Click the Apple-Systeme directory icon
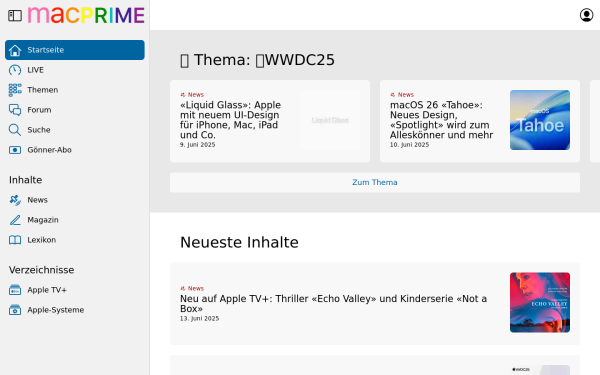Screen dimensions: 600x375 click(x=15, y=310)
